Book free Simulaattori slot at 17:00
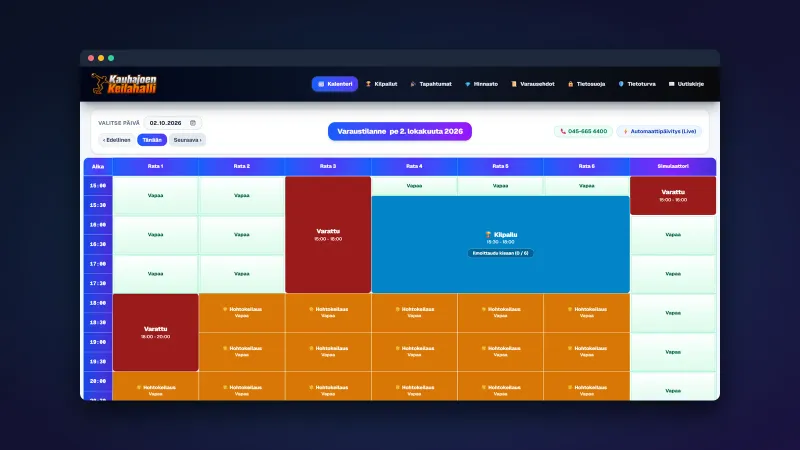Image resolution: width=800 pixels, height=450 pixels. tap(673, 274)
